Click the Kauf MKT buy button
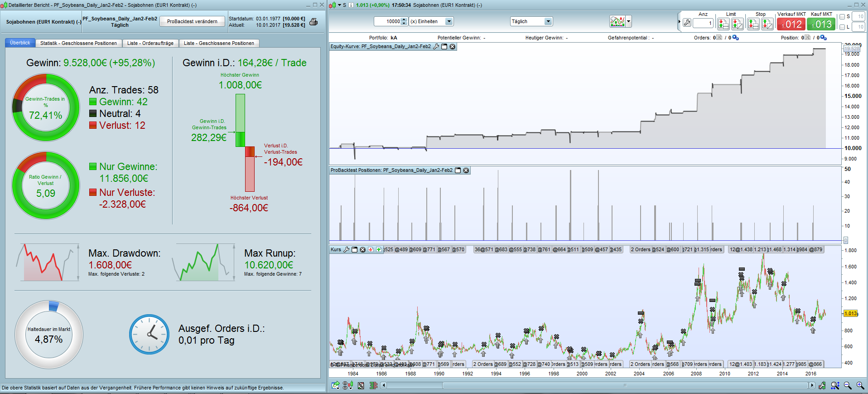This screenshot has height=394, width=868. (821, 24)
